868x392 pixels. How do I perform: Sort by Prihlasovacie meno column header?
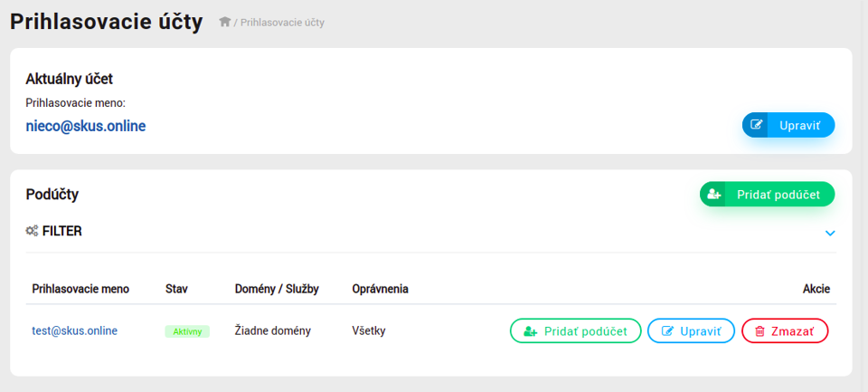click(80, 289)
